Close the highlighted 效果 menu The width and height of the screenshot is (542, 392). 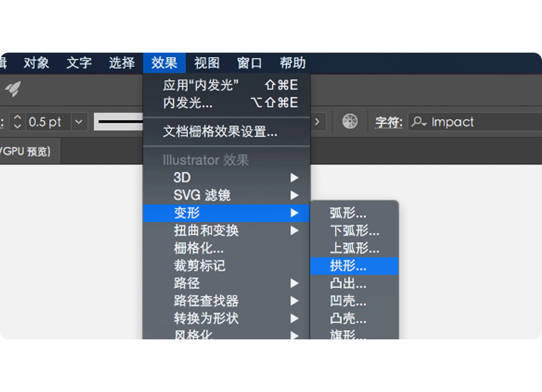tap(164, 63)
